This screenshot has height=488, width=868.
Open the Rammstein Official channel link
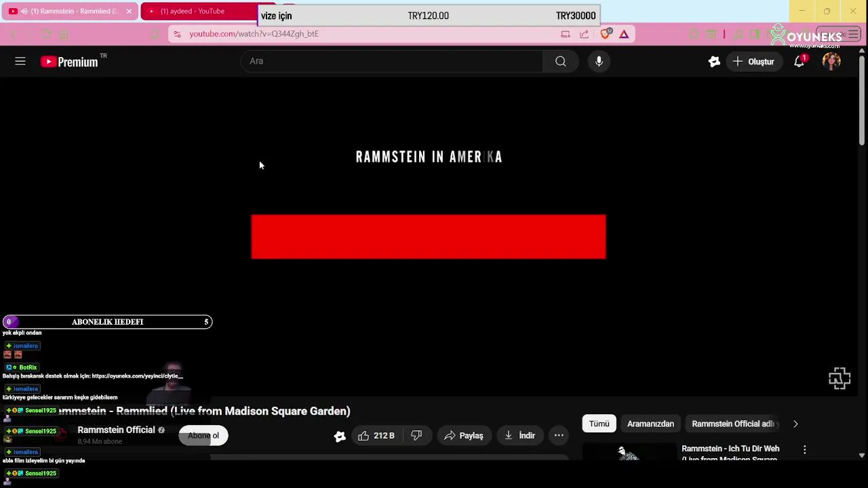coord(116,430)
